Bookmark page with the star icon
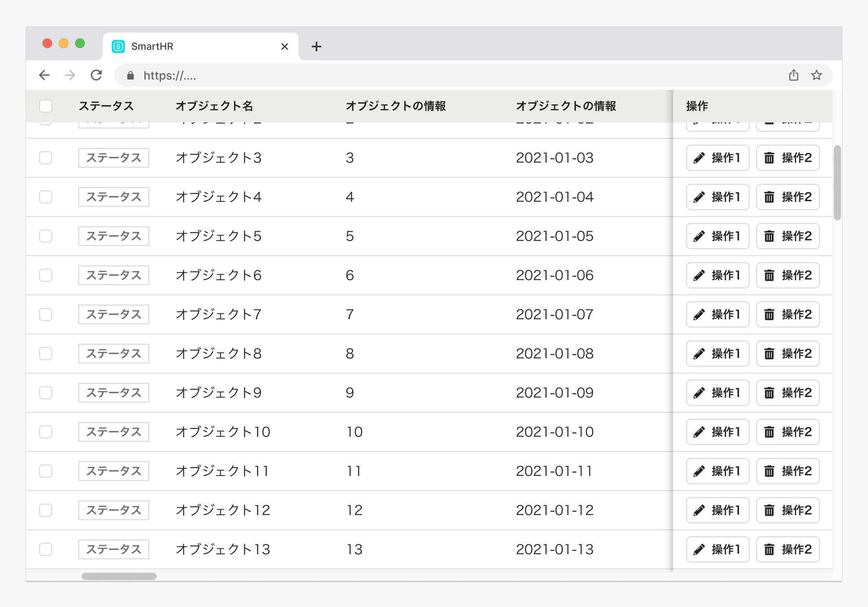The width and height of the screenshot is (868, 607). click(816, 75)
